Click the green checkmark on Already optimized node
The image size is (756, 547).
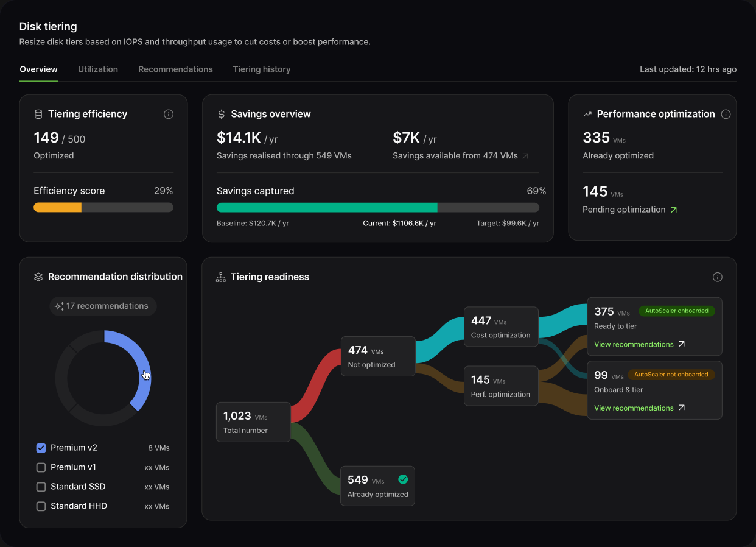coord(403,479)
